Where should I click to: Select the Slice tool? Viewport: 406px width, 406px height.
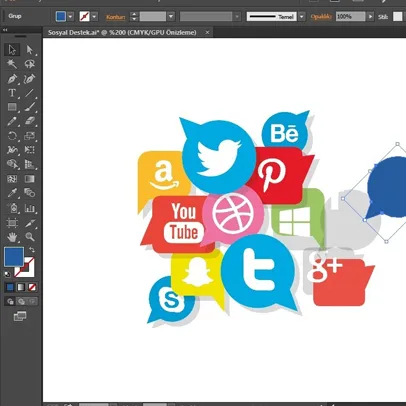pos(30,223)
